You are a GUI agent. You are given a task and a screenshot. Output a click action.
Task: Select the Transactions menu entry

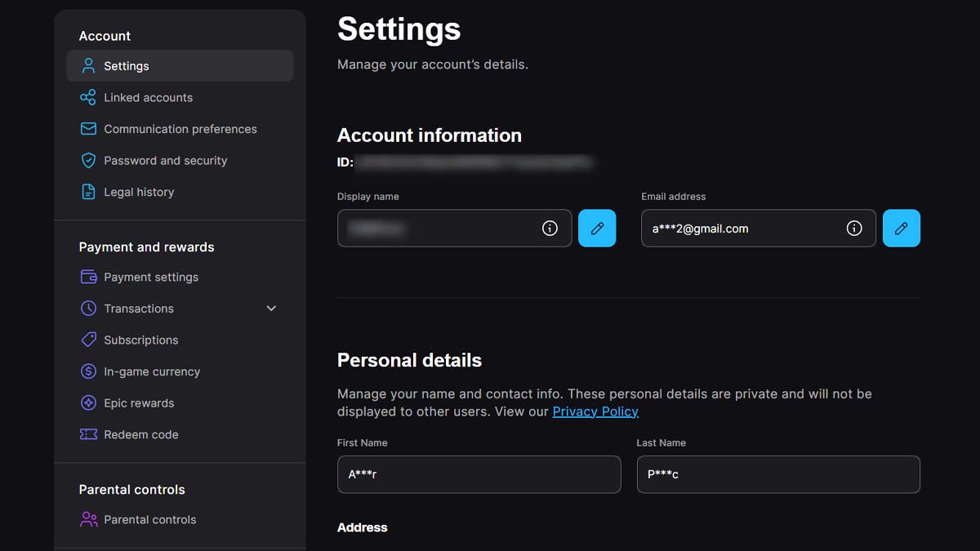pyautogui.click(x=180, y=309)
